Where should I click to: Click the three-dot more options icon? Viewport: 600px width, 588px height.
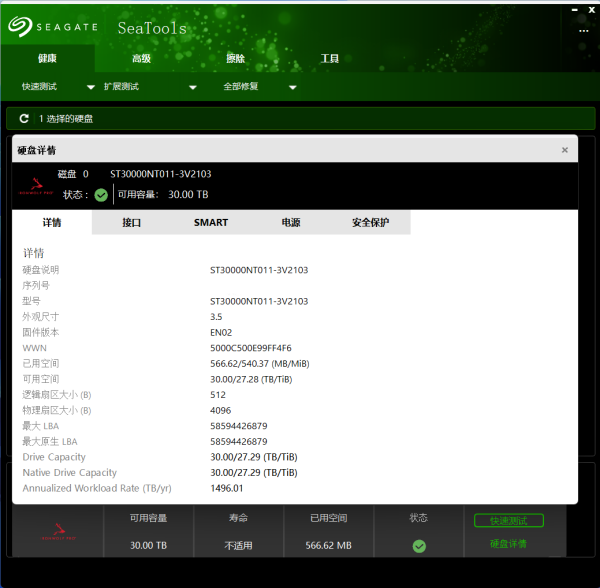[583, 30]
